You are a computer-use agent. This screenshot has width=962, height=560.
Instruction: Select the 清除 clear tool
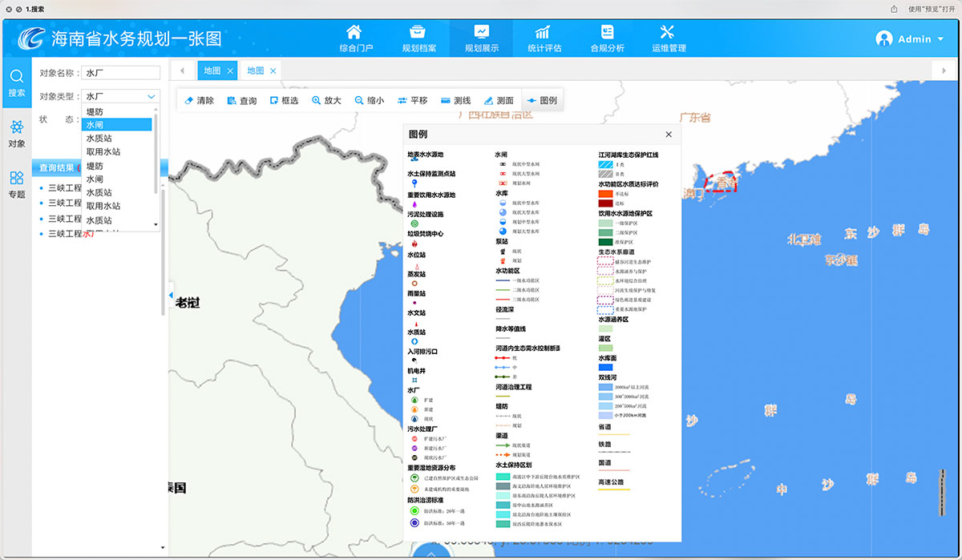click(199, 101)
